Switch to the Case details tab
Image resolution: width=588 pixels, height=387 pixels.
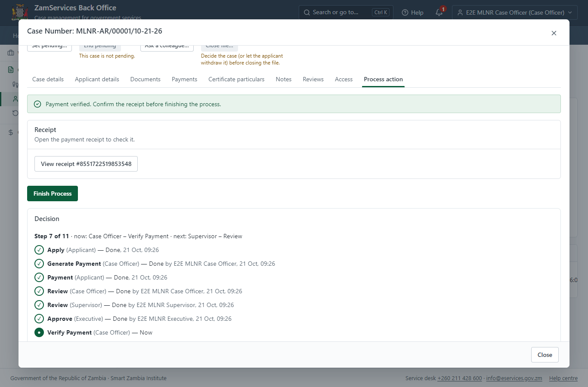click(48, 79)
